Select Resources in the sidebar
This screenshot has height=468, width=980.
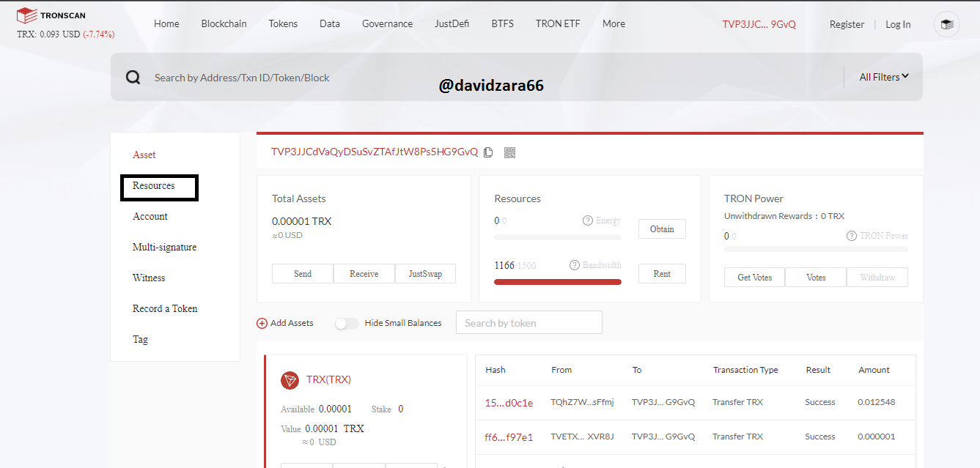(x=154, y=185)
